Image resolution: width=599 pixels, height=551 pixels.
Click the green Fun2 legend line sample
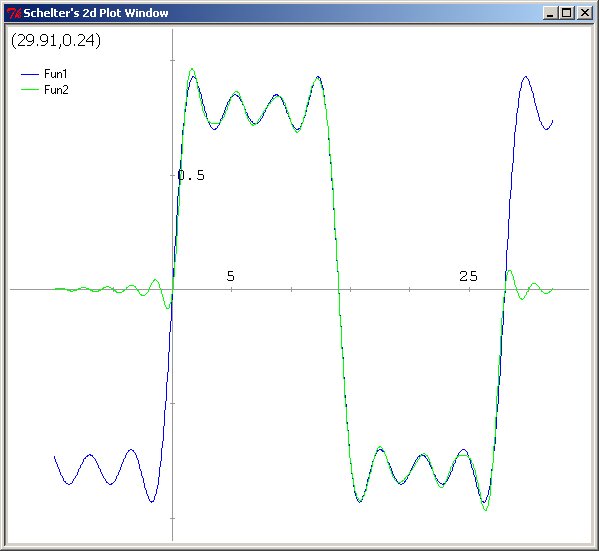(30, 89)
